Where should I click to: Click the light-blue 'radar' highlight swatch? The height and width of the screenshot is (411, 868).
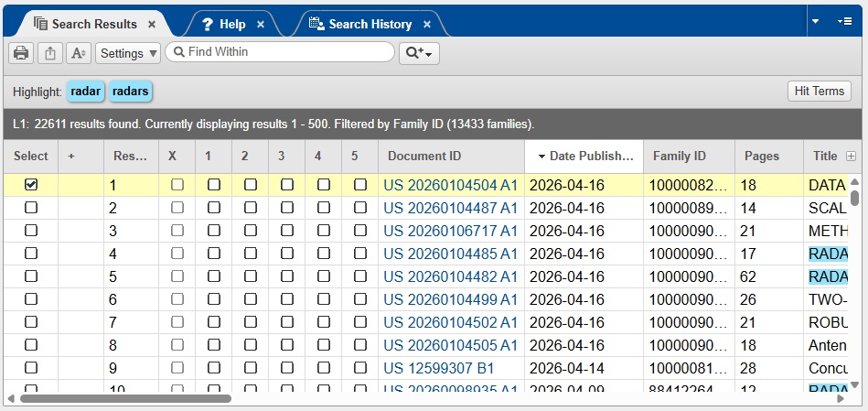(85, 92)
